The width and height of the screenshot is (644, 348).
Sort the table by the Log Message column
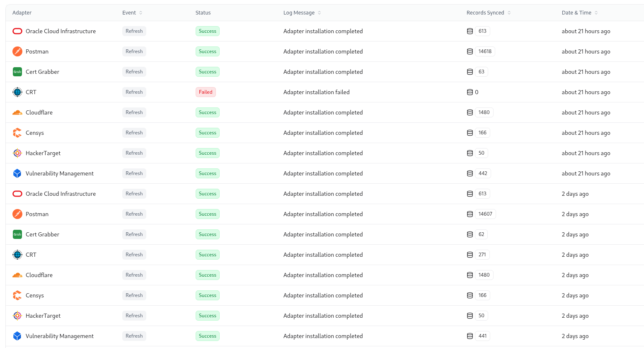(x=319, y=13)
